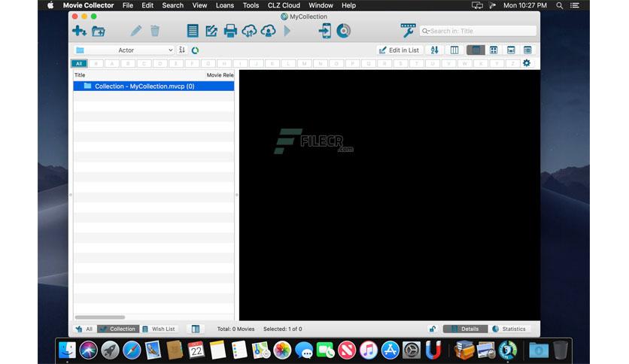Screen dimensions: 629x364
Task: Click the Total: 0 Movies status text
Action: click(x=236, y=329)
